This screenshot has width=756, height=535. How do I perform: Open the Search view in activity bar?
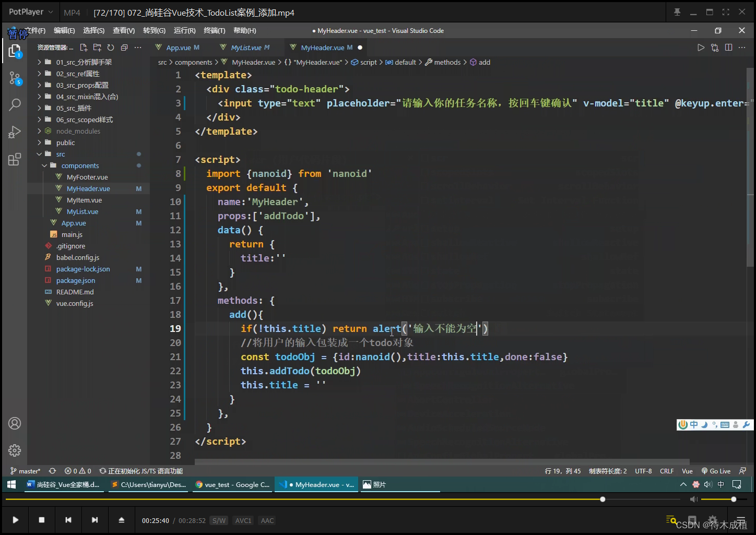pyautogui.click(x=15, y=105)
